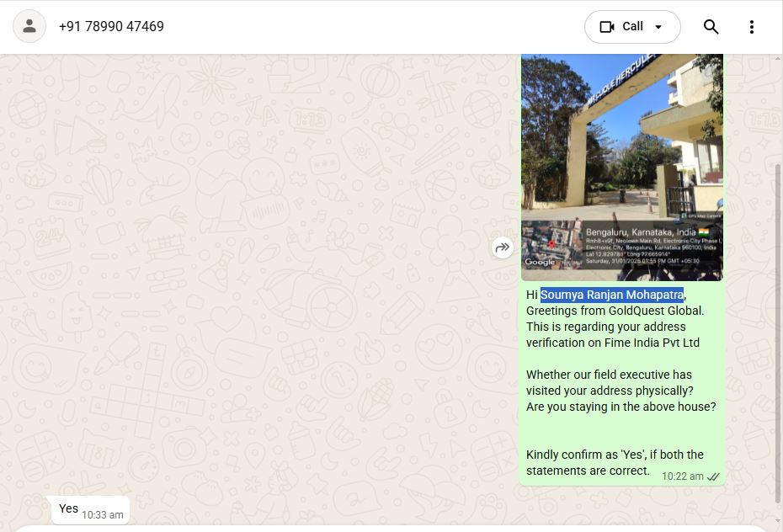Click highlighted name Soumya Ranjan Mohapatra

(x=612, y=295)
